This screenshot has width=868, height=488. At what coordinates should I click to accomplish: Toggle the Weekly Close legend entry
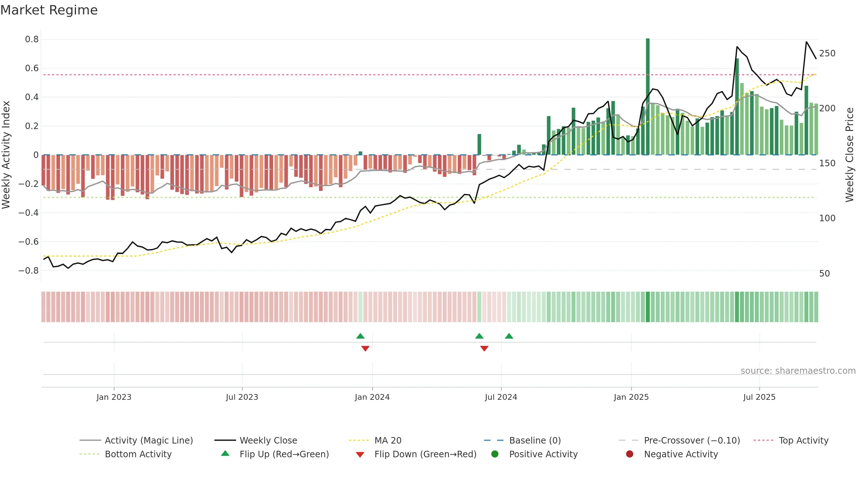click(256, 440)
